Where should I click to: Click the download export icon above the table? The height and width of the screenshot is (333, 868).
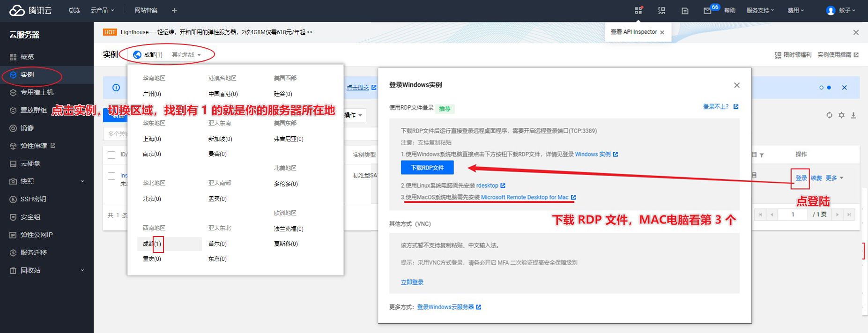853,115
